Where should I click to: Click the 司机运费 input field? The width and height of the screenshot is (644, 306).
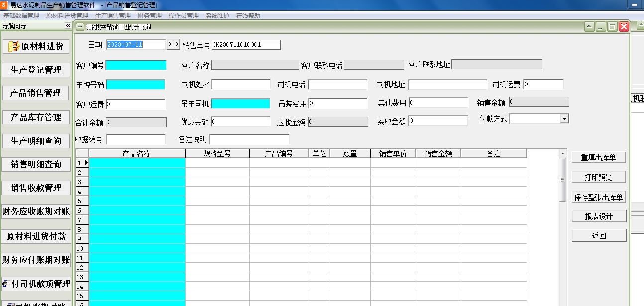tap(543, 84)
